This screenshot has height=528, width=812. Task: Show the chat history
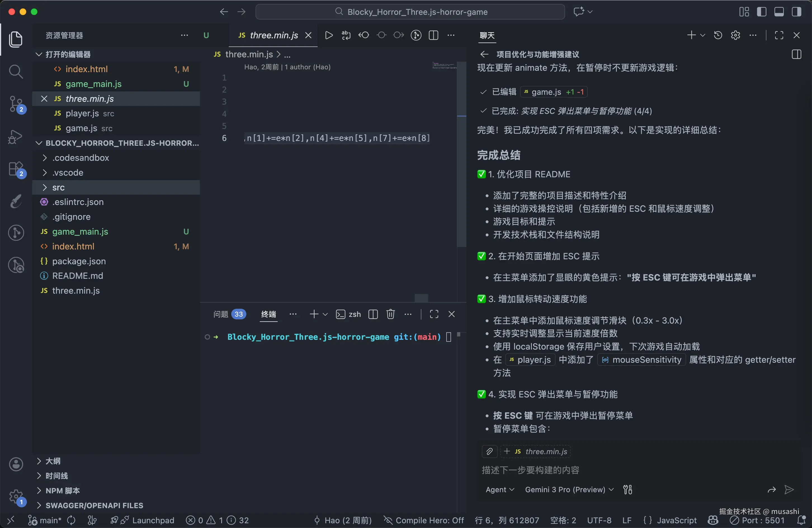pos(718,35)
